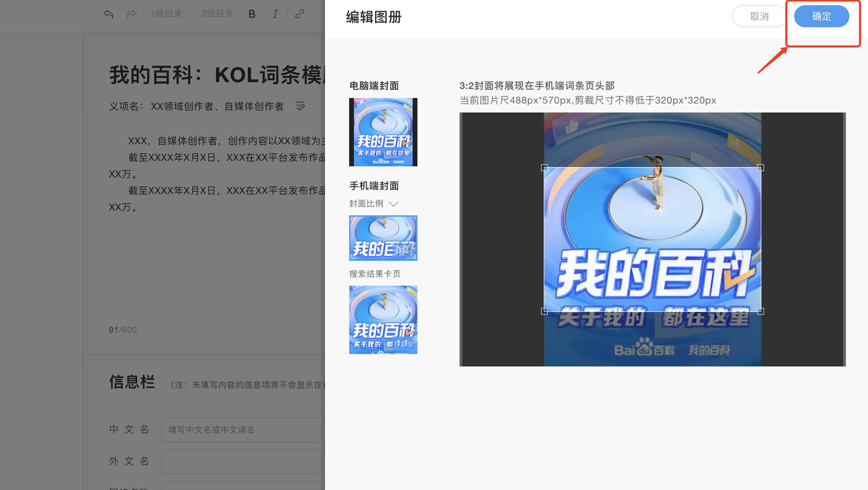The height and width of the screenshot is (490, 868).
Task: Click inside the crop selection area
Action: tap(652, 239)
